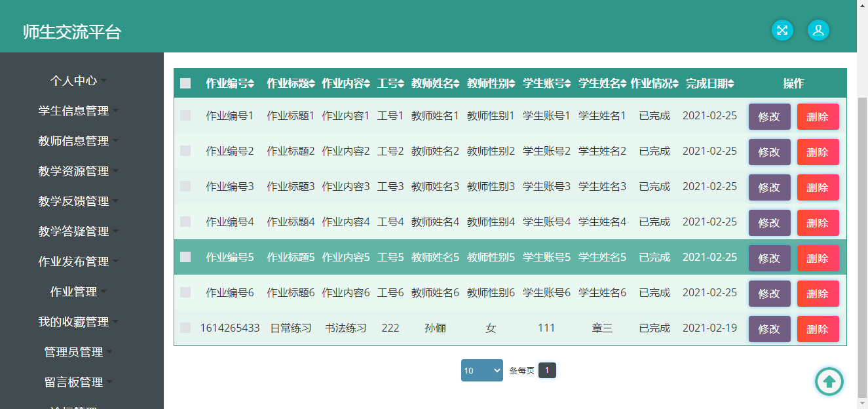Toggle the select-all checkbox in table header

[x=185, y=83]
